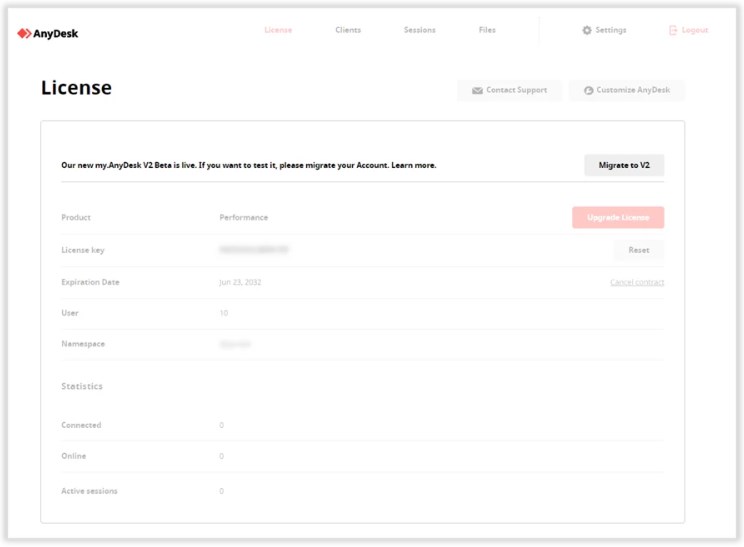Click the Namespace label
This screenshot has width=744, height=547.
pos(83,344)
